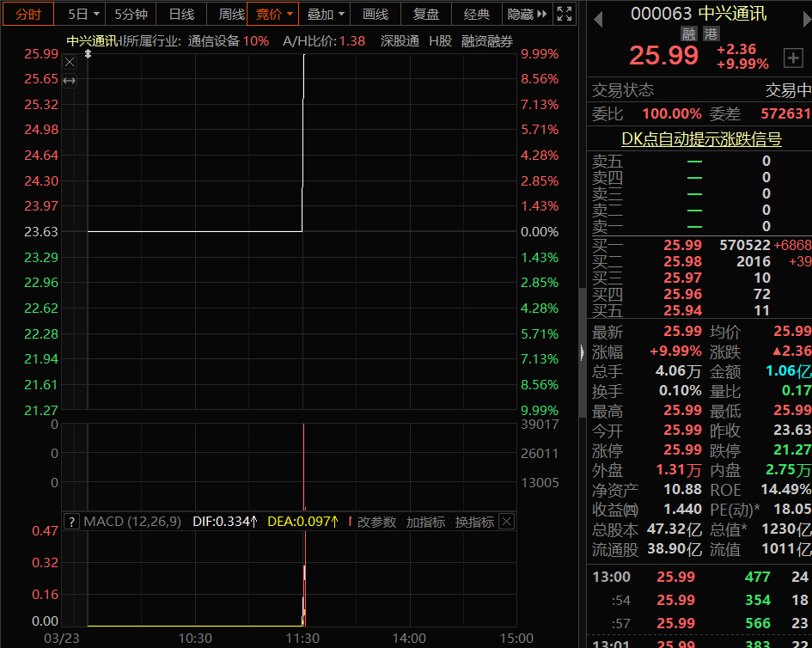Click the 11:30 time axis label
The image size is (812, 648).
point(302,639)
